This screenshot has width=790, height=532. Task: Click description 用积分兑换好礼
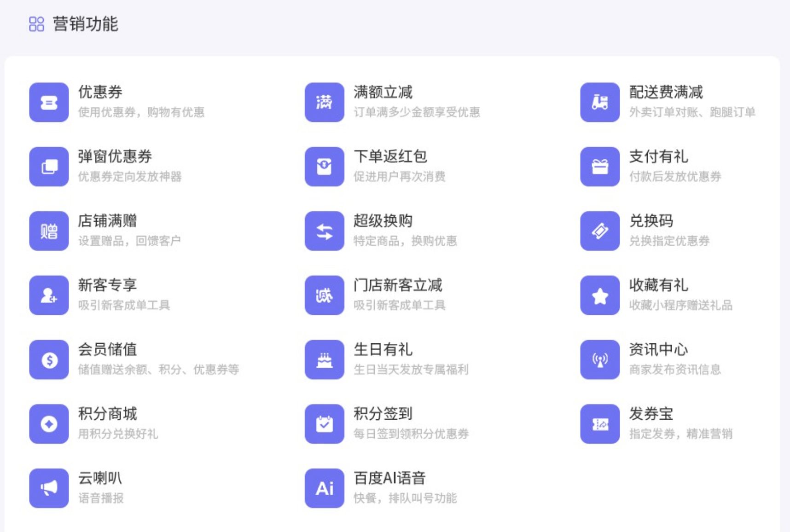[118, 434]
